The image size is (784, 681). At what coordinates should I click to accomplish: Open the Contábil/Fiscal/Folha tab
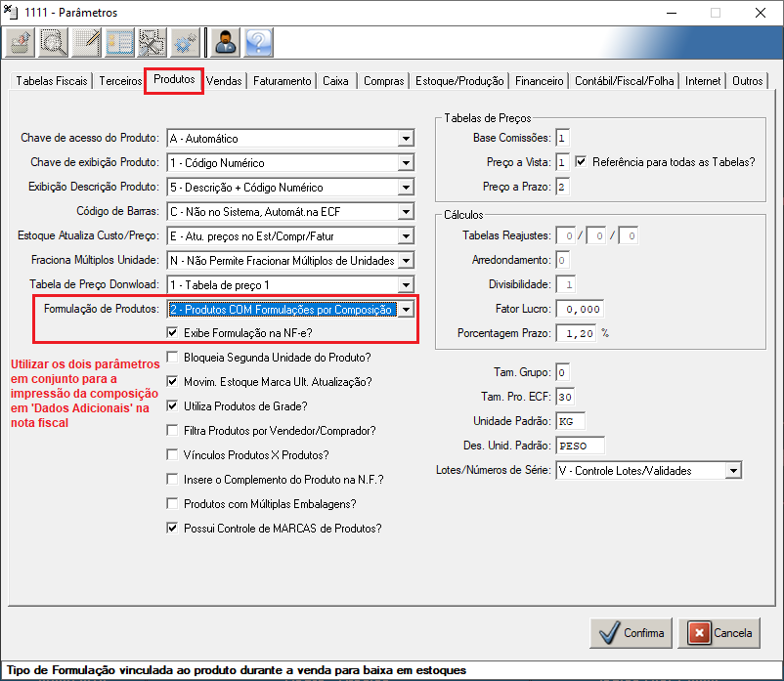point(624,81)
